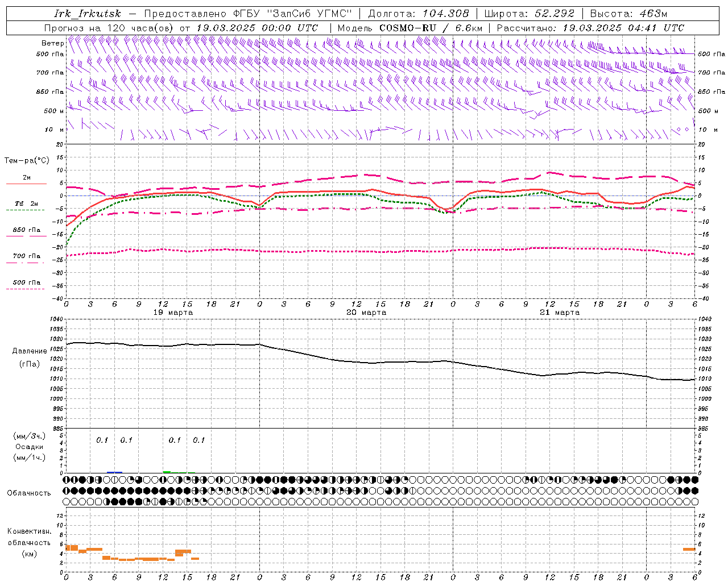Click the left '700 гПа' wind level label

pyautogui.click(x=50, y=73)
